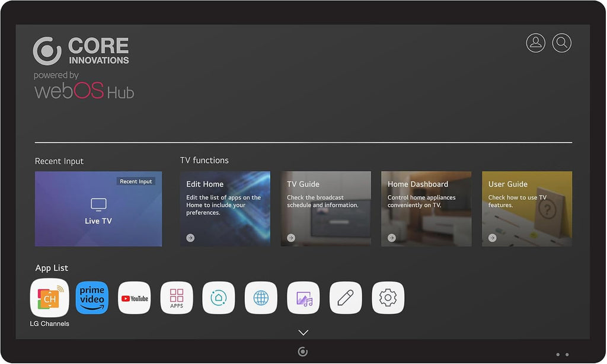Open the YouTube app
This screenshot has width=607, height=364.
pos(135,298)
